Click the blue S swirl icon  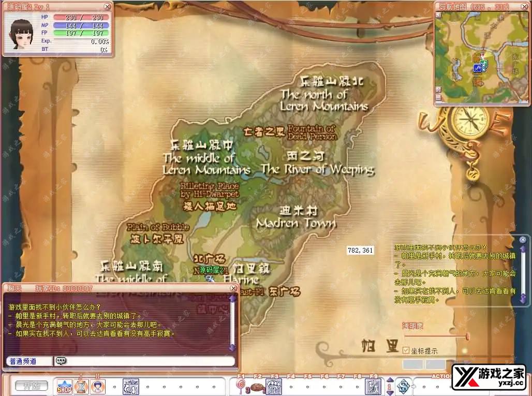pos(404,387)
